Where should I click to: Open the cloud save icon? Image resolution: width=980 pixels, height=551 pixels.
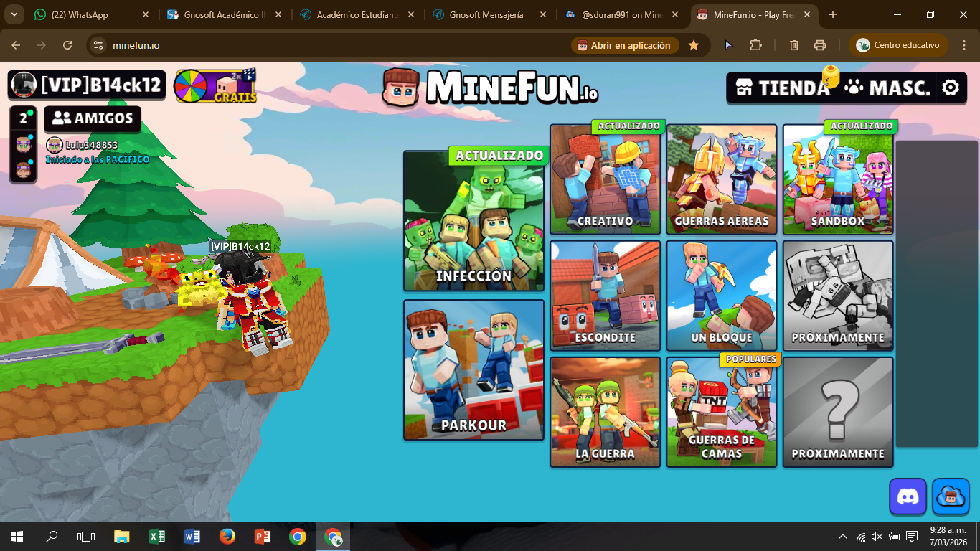[x=951, y=496]
